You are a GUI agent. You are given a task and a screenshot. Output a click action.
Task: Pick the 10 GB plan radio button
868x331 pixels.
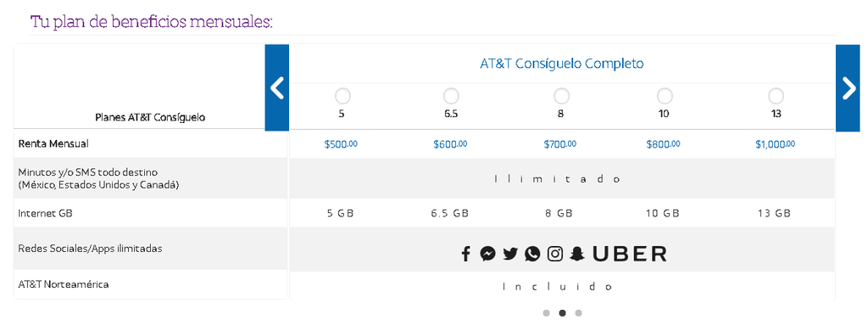(x=665, y=96)
